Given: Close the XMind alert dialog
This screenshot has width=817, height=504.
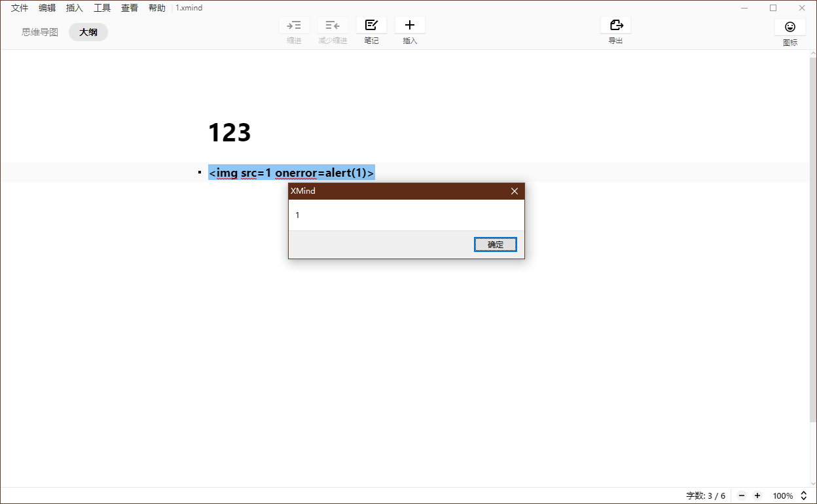Looking at the screenshot, I should 514,191.
